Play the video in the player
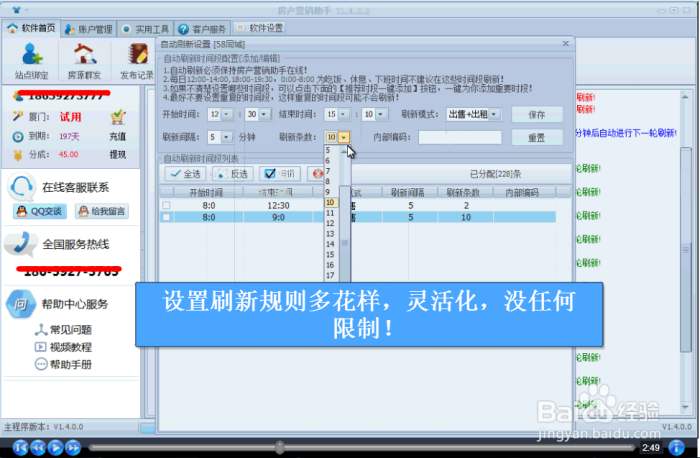Image resolution: width=700 pixels, height=458 pixels. click(x=55, y=447)
